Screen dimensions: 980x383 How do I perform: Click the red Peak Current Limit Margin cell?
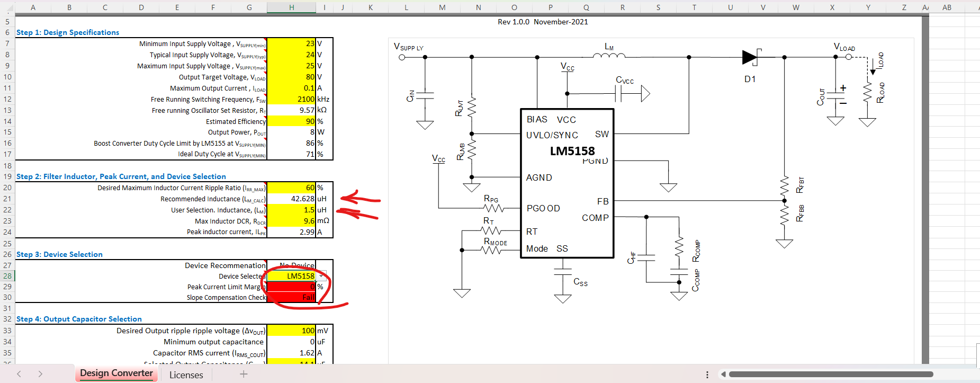pos(291,287)
